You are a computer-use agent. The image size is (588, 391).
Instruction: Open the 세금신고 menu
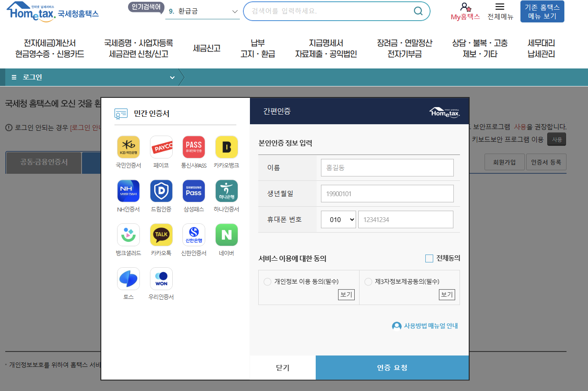pos(207,49)
